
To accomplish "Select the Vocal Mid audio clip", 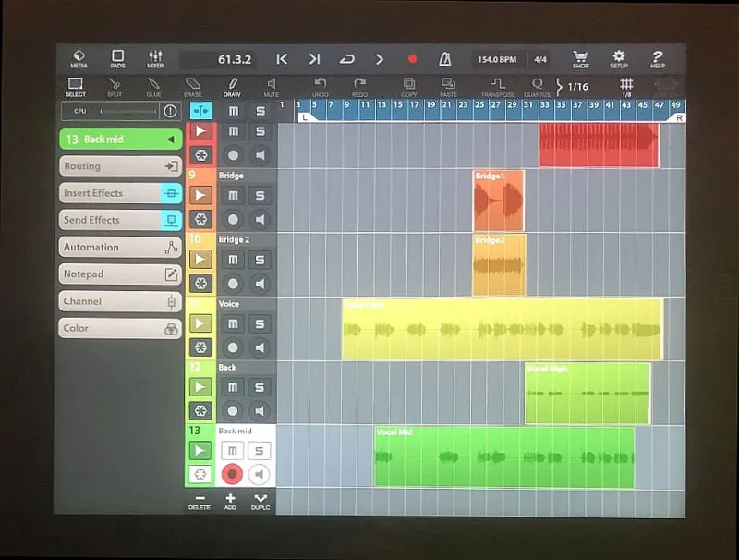I will tap(503, 457).
